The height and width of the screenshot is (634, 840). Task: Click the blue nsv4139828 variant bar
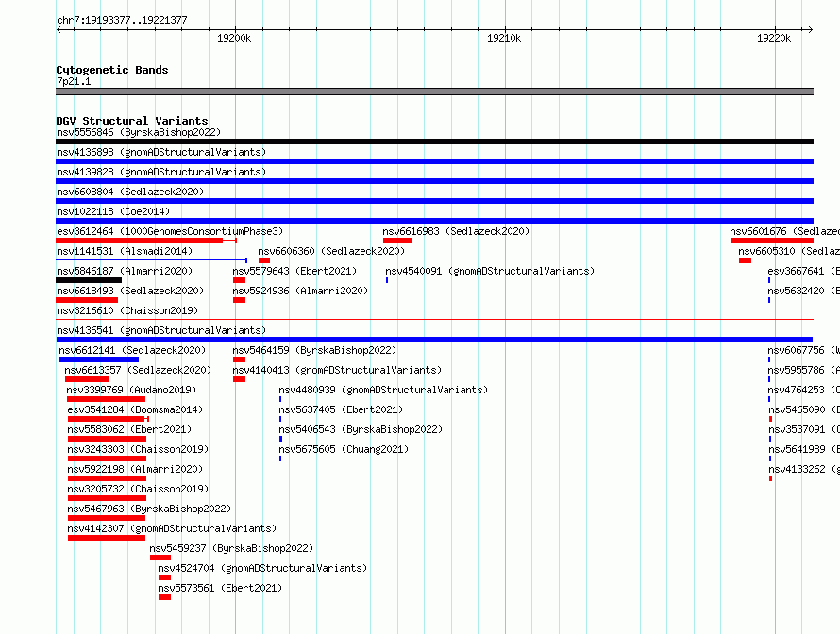click(434, 181)
